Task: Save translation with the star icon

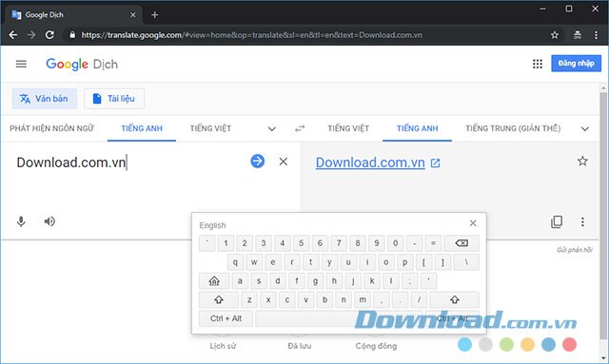Action: point(582,161)
